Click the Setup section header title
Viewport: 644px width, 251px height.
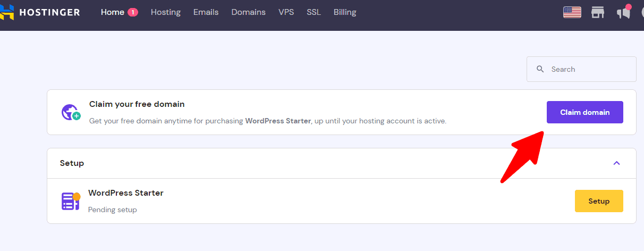coord(72,163)
